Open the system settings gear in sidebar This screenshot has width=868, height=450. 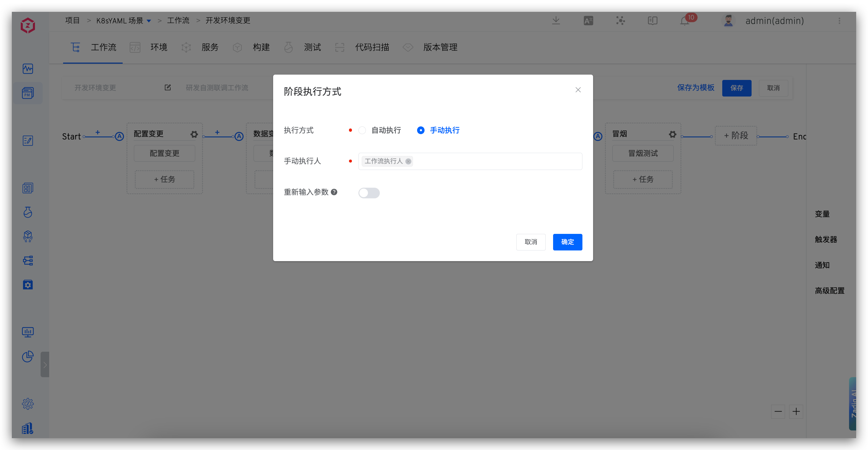28,404
